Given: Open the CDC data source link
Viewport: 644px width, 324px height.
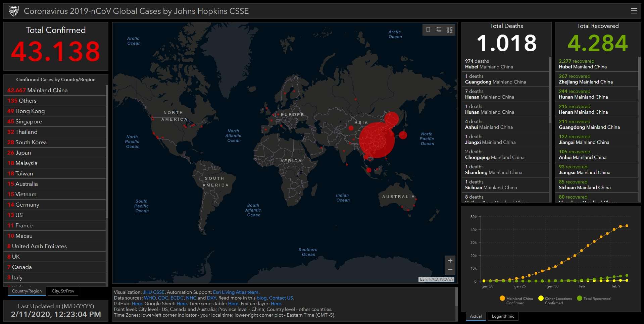Looking at the screenshot, I should pos(163,298).
